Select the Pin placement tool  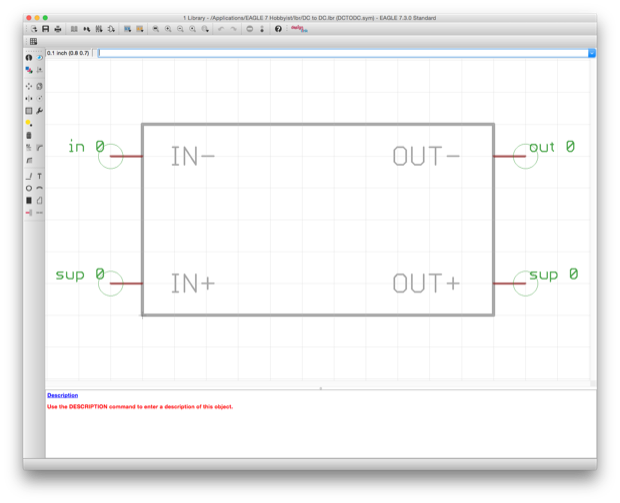pos(29,213)
